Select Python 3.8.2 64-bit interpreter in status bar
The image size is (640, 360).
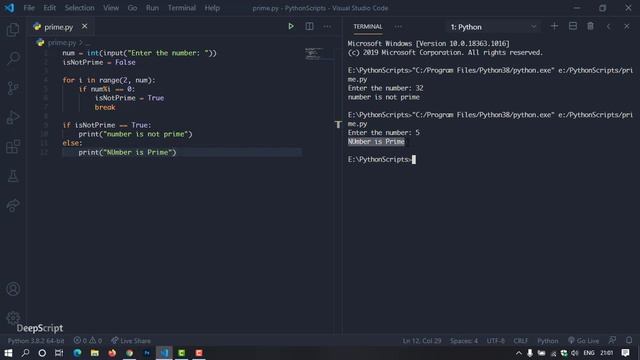coord(36,340)
